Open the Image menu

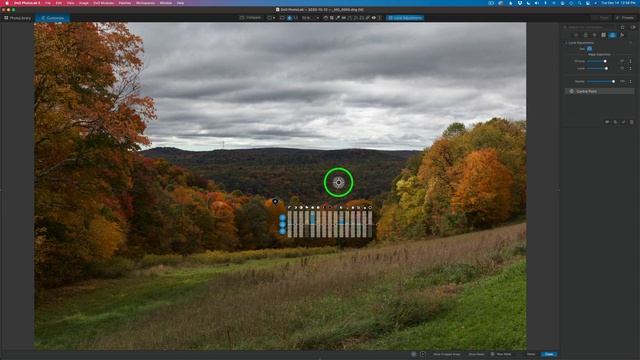(x=83, y=3)
